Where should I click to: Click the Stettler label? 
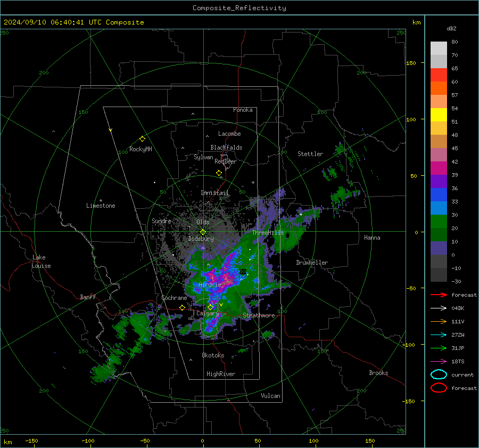[310, 154]
